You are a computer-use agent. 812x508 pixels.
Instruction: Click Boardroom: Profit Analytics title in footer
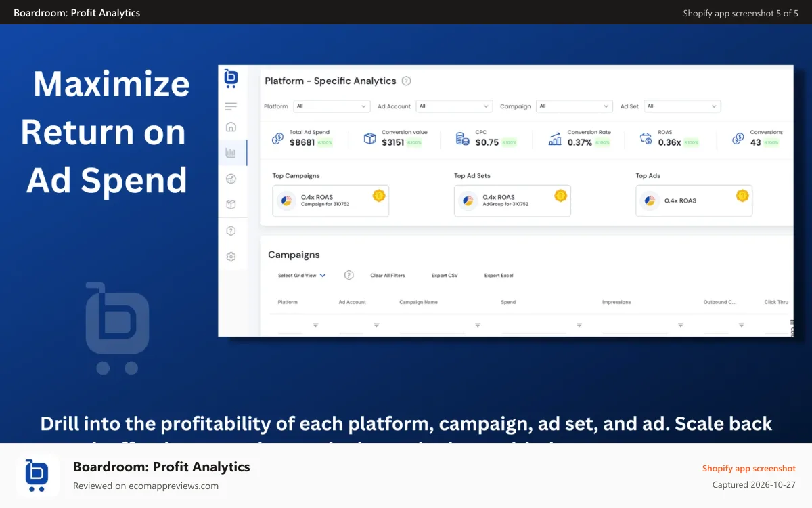[162, 467]
